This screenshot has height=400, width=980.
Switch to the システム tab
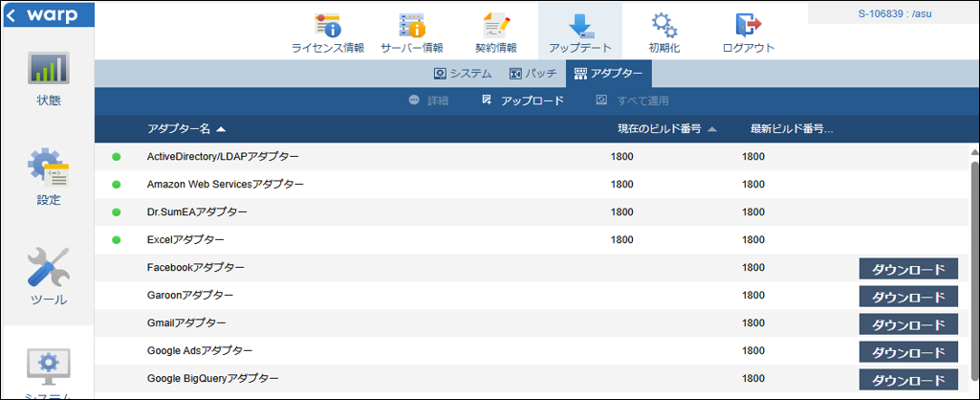463,74
